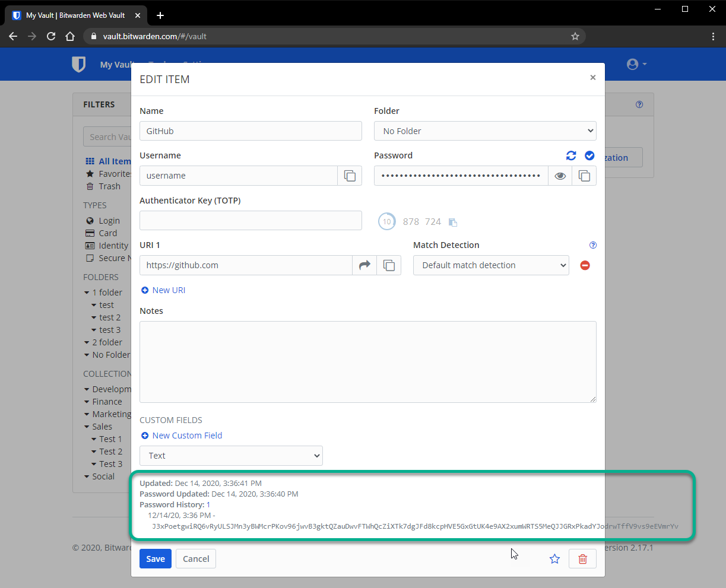This screenshot has height=588, width=726.
Task: Mark the GitHub item as favorite
Action: click(554, 558)
